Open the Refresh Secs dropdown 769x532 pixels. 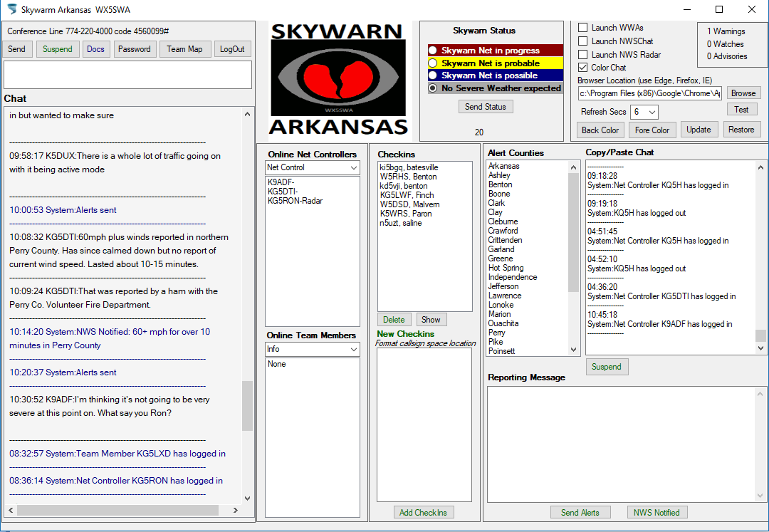[x=644, y=112]
